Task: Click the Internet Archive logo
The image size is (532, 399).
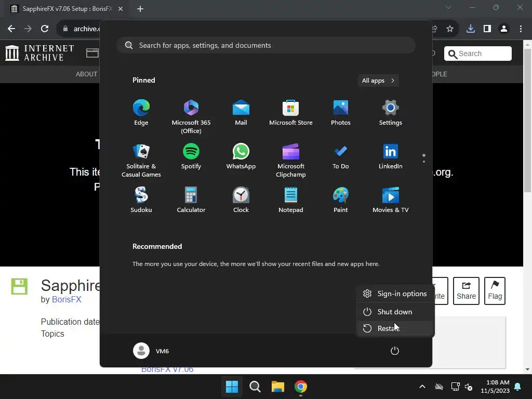Action: click(39, 54)
